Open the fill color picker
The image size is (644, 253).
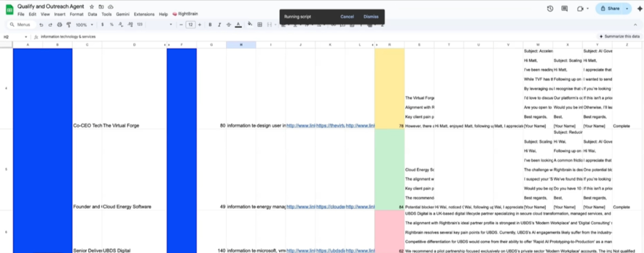[250, 25]
